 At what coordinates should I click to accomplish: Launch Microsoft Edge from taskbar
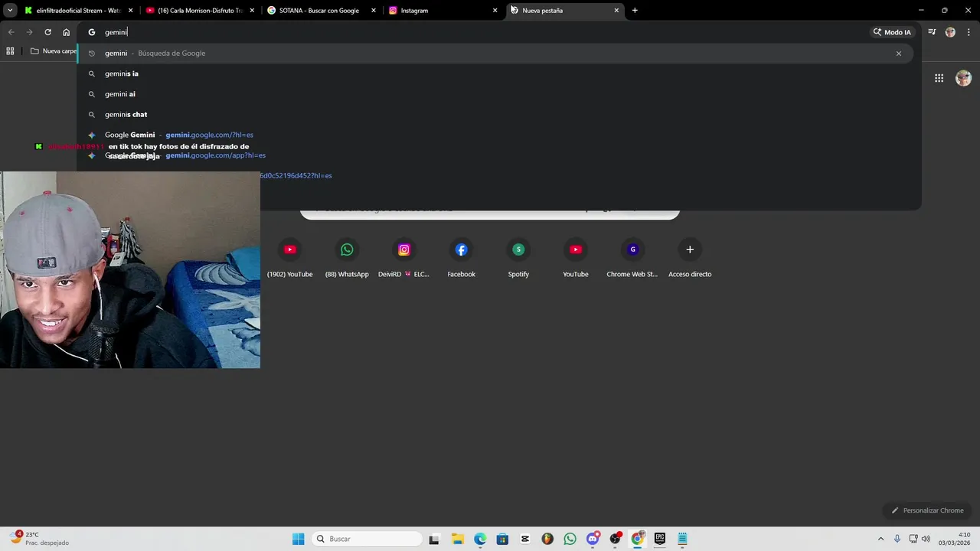480,539
